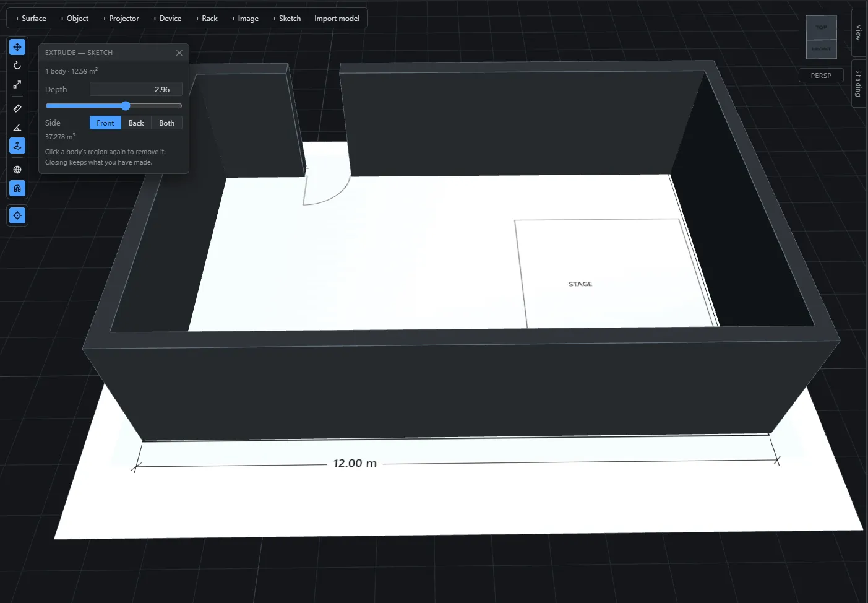Toggle the magnet snapping icon
This screenshot has height=603, width=868.
click(x=17, y=188)
